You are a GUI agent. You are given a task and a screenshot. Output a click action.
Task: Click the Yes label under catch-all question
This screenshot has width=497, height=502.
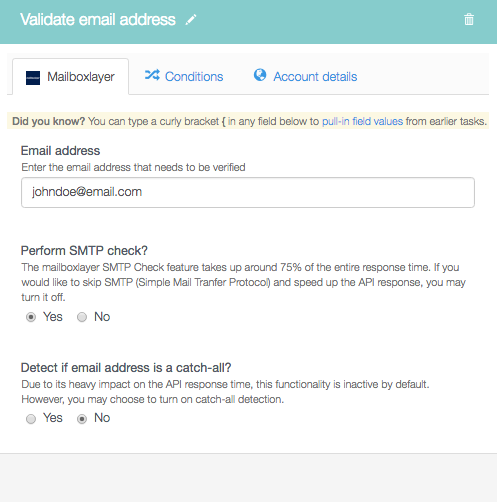(53, 418)
